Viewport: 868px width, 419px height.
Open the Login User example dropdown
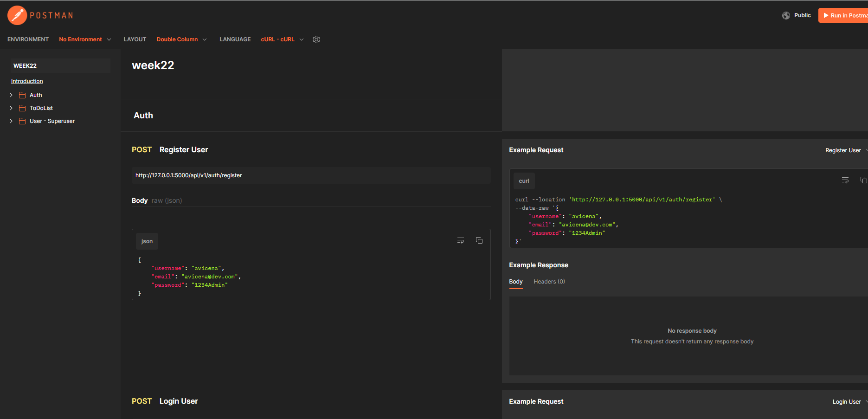pos(850,402)
